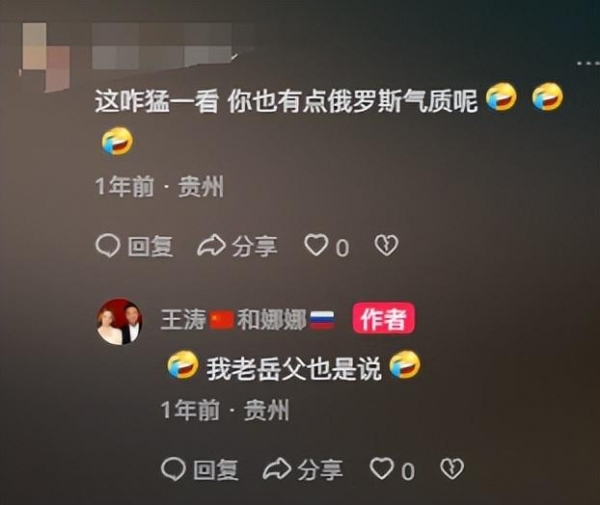Click the speech bubble icon under the author's reply

[x=173, y=469]
